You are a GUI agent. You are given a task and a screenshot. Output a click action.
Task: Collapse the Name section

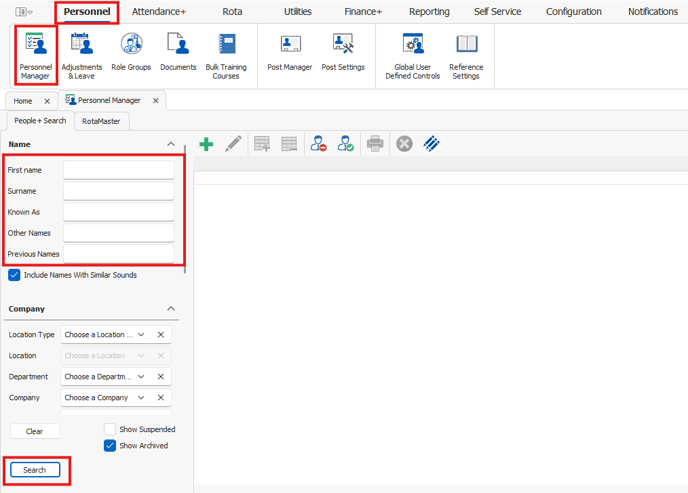click(x=171, y=144)
